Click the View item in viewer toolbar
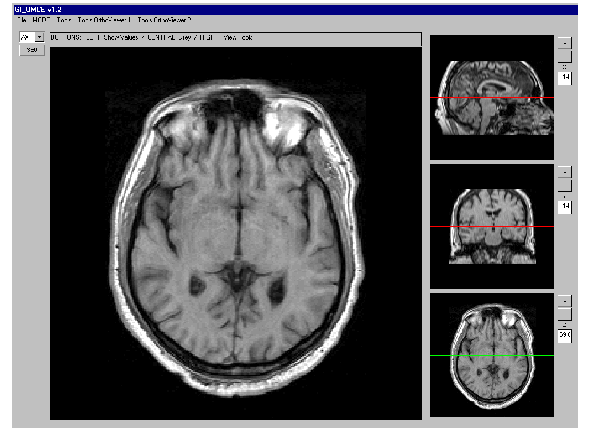The image size is (591, 433). (x=230, y=38)
